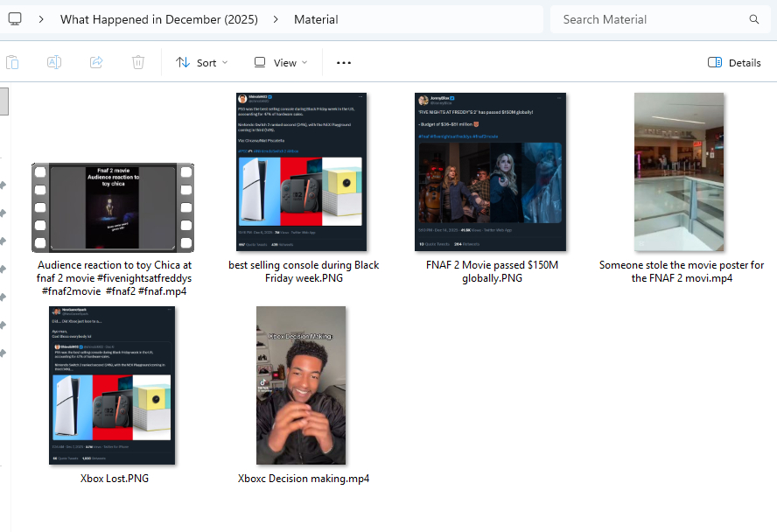Select the Audience reaction to toy Chica video
The width and height of the screenshot is (777, 532).
113,208
